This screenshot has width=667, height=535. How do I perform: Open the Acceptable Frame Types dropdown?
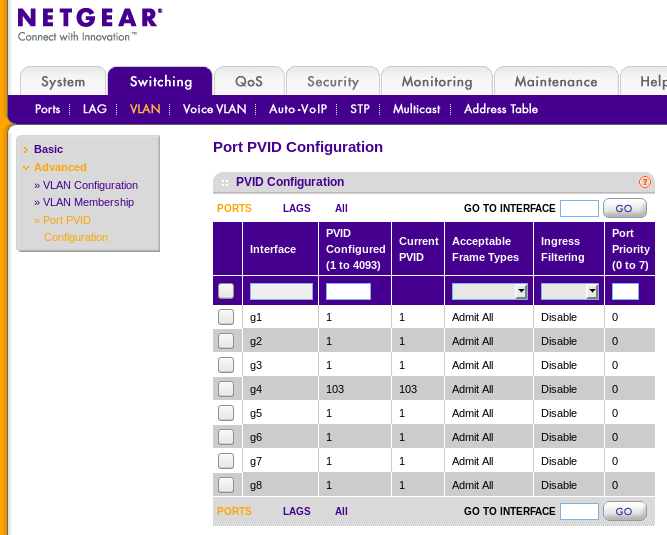pyautogui.click(x=489, y=291)
